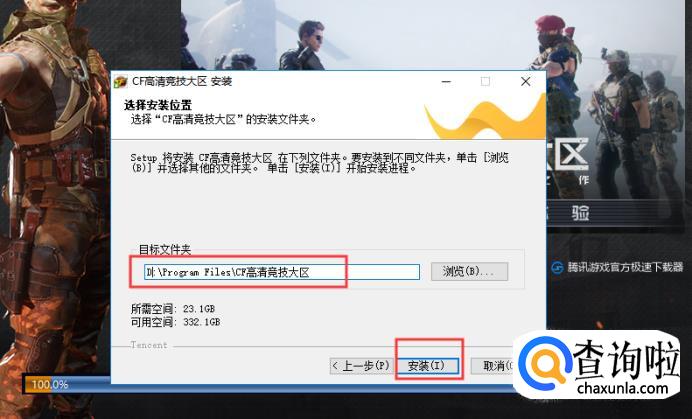Close the CF高清竞技大区 installer dialog
The image size is (692, 419).
point(525,82)
